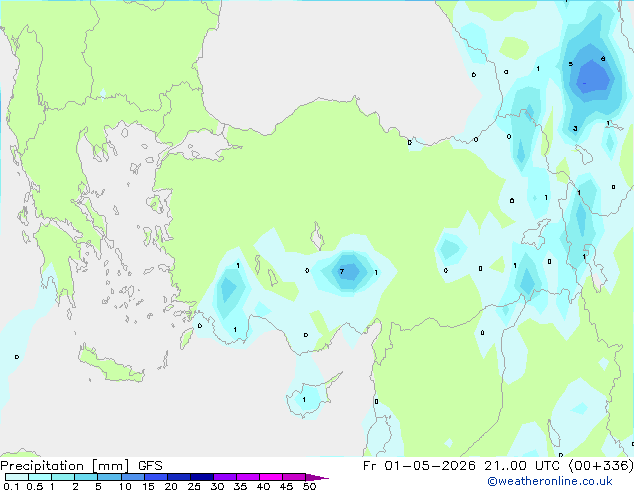This screenshot has width=634, height=490.
Task: Click the "0.1" legend scale label
Action: [11, 486]
